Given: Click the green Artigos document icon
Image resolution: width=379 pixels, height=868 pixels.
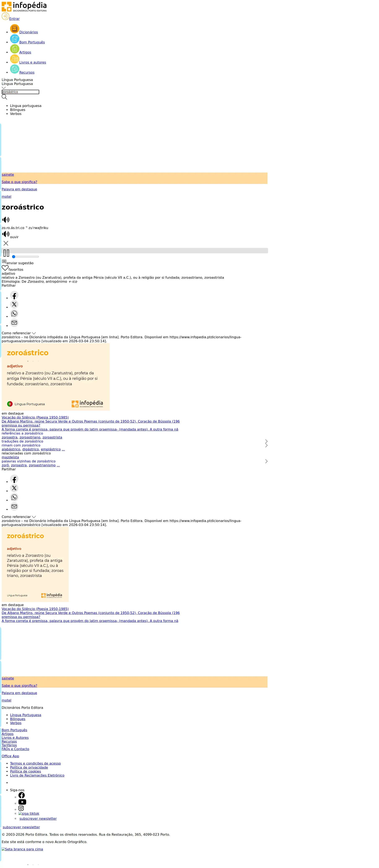Looking at the screenshot, I should 14,49.
